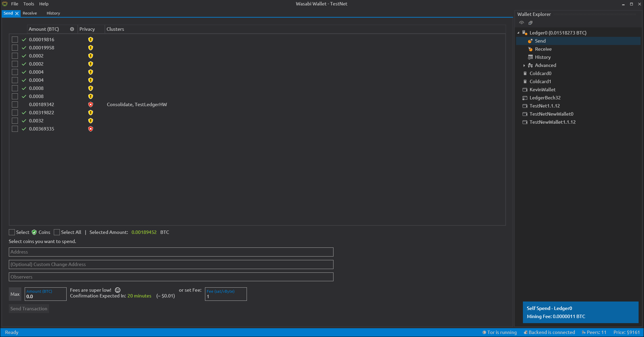Click the 'Consolidate, TestLedgerHW' cluster label
Viewport: 644px width, 337px height.
137,104
